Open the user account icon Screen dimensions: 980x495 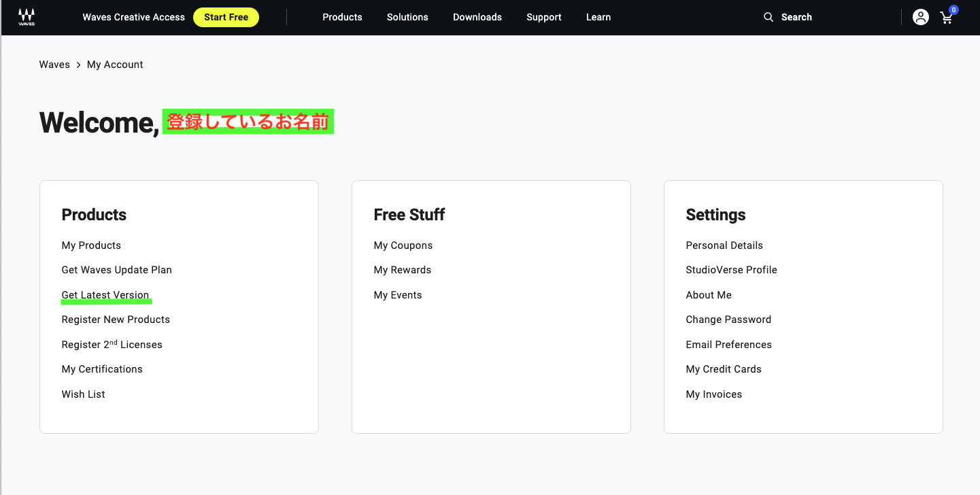tap(921, 18)
